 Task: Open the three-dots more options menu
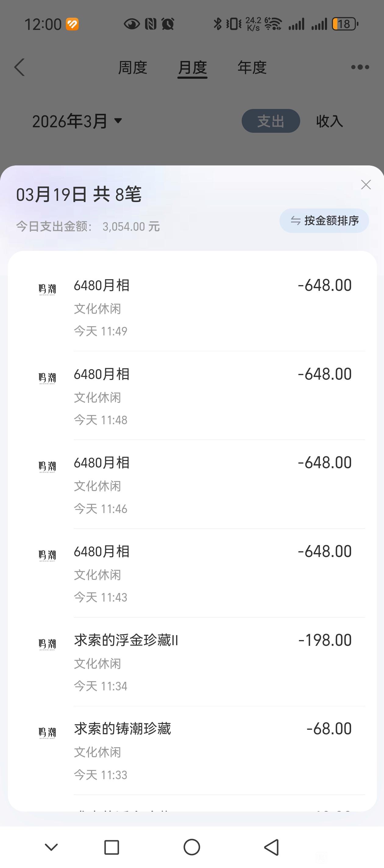[360, 67]
